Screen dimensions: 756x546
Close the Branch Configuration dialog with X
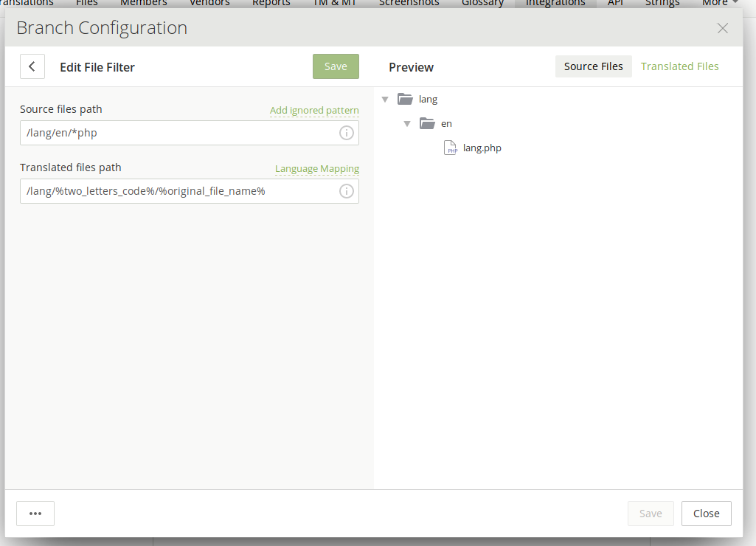pos(722,29)
